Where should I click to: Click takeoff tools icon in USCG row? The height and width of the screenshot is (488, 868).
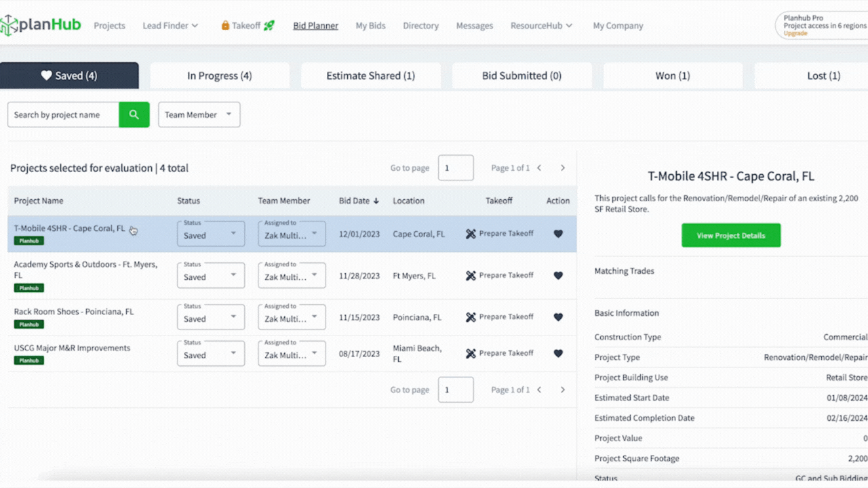471,354
